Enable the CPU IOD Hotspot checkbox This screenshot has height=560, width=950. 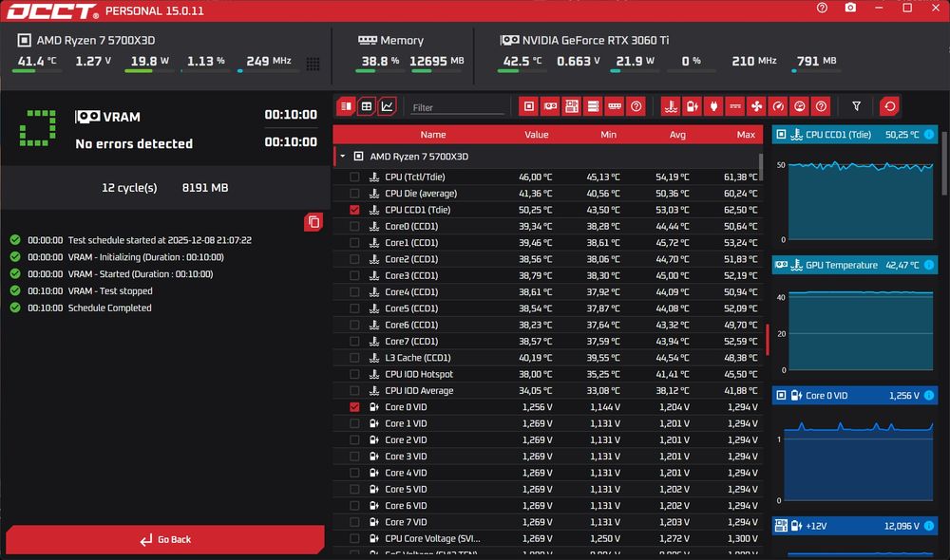point(354,374)
